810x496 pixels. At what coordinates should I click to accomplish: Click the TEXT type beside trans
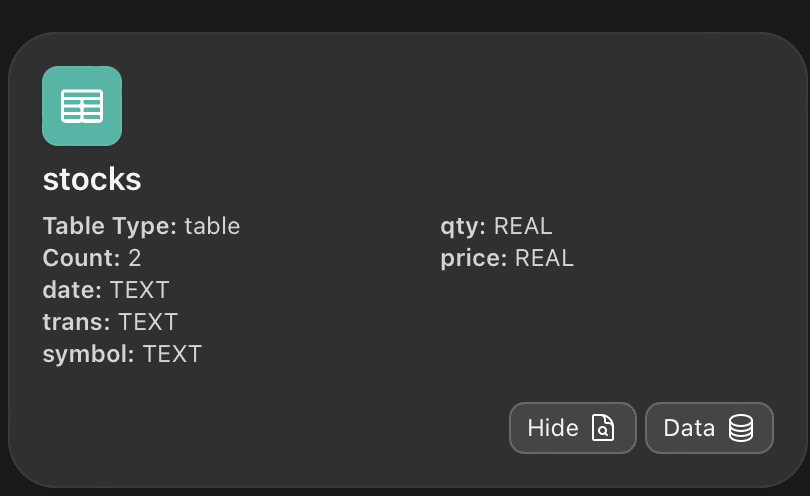148,322
